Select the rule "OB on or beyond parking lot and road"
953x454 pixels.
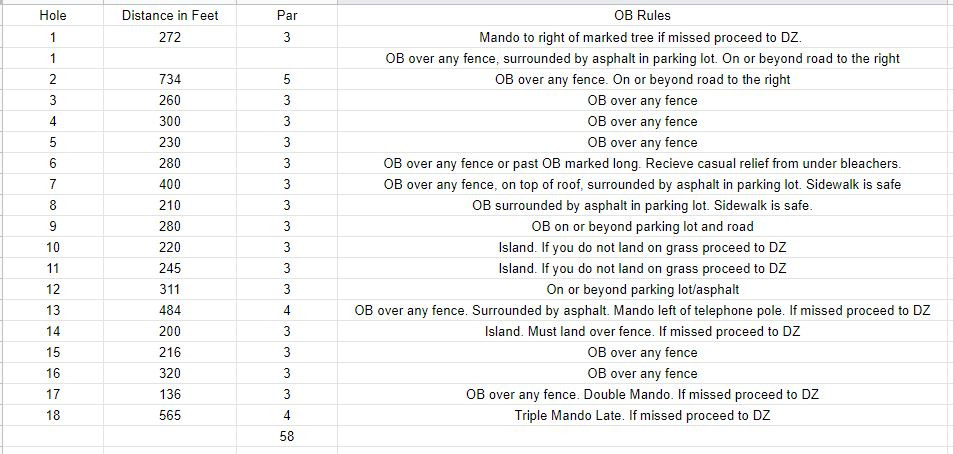pyautogui.click(x=642, y=227)
